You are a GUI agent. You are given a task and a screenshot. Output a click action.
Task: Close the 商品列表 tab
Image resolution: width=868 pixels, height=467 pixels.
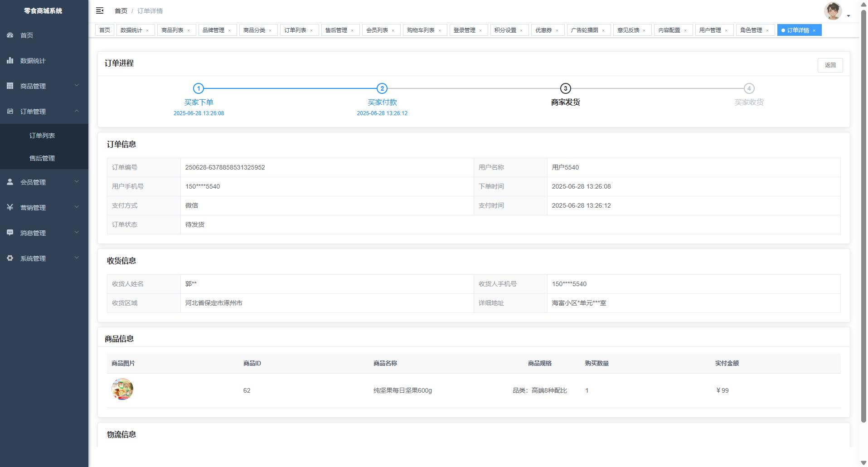189,30
